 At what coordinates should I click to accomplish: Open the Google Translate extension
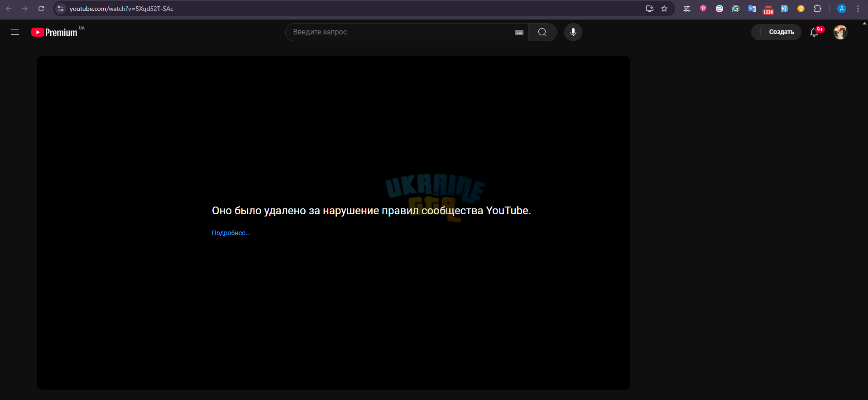[752, 9]
